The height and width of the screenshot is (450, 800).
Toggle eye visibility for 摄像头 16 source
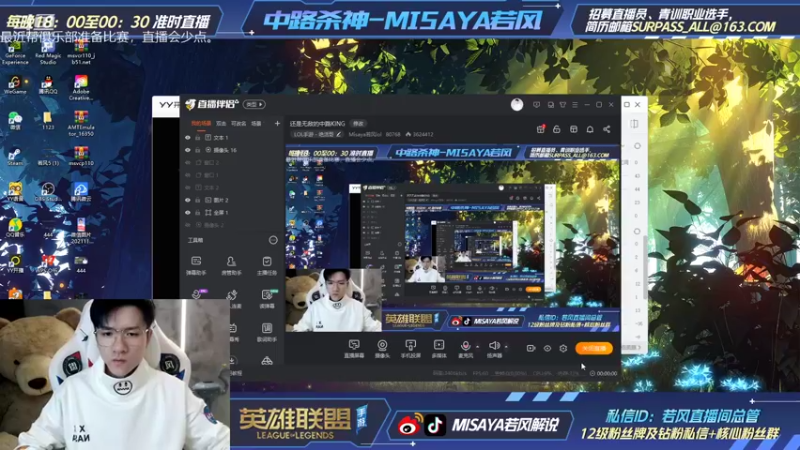click(188, 150)
